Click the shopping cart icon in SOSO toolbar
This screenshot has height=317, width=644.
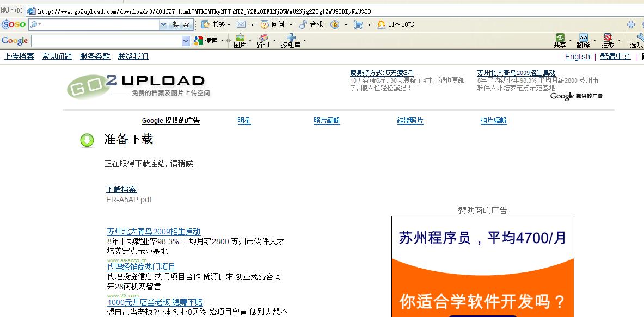tap(358, 24)
